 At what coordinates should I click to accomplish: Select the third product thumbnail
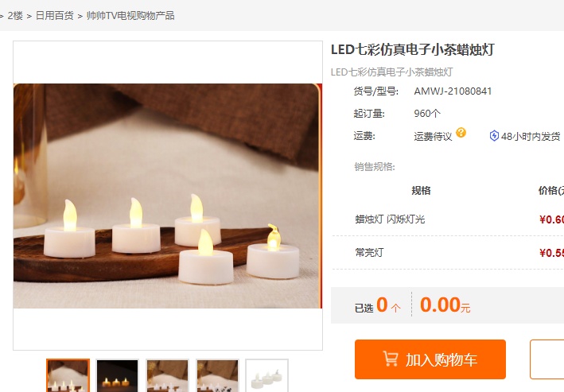[x=167, y=375]
